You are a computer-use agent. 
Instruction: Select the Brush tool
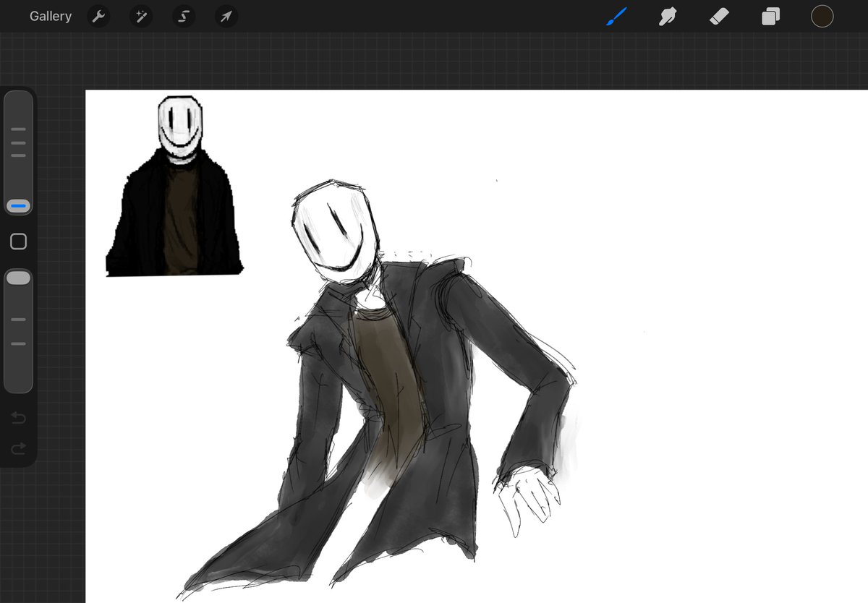coord(616,16)
